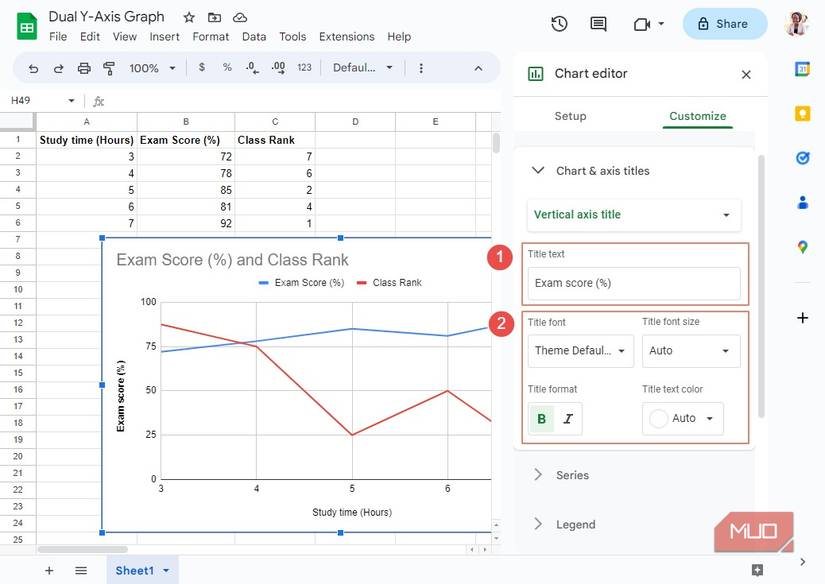Viewport: 825px width, 584px height.
Task: Open Google Keep in side panel
Action: click(x=802, y=113)
